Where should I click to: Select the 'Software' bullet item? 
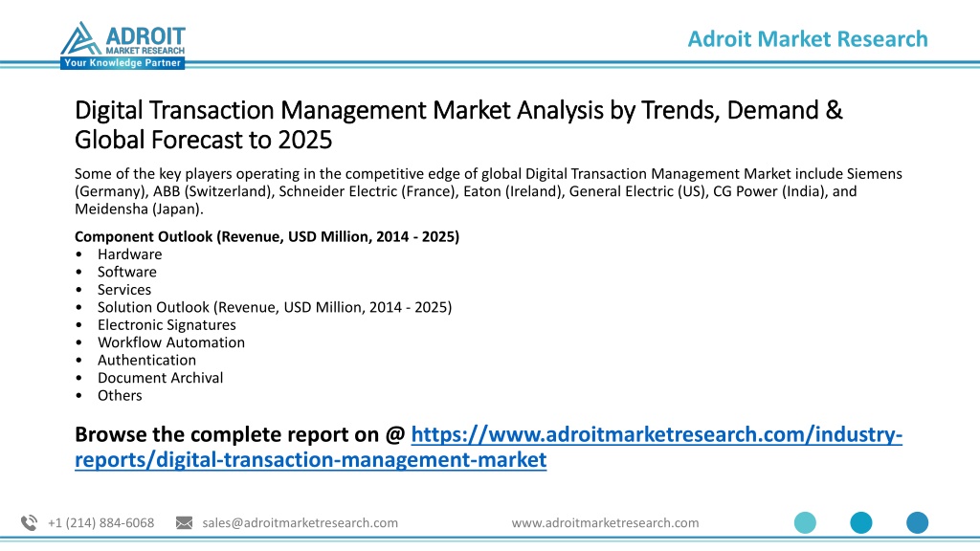point(127,272)
